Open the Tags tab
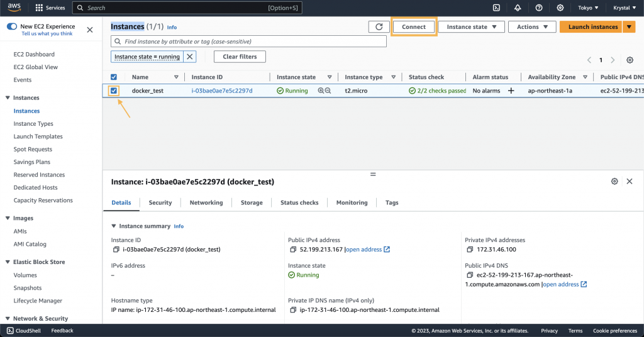 point(392,203)
